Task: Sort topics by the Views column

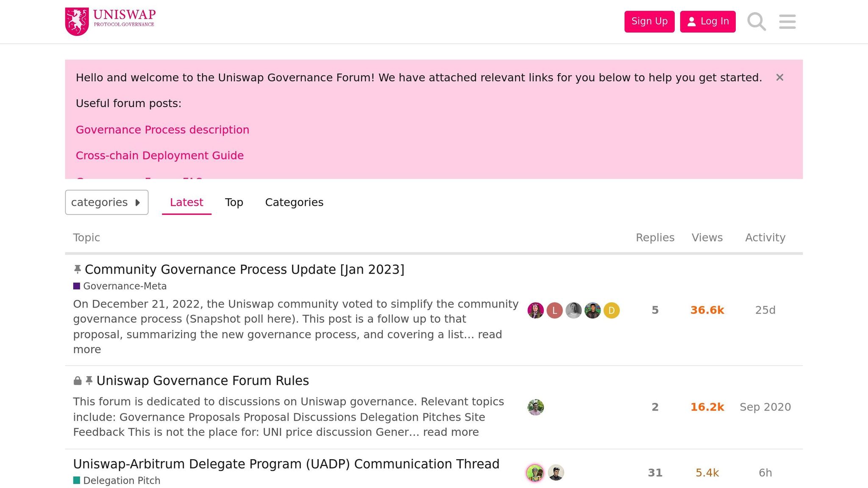Action: point(707,238)
